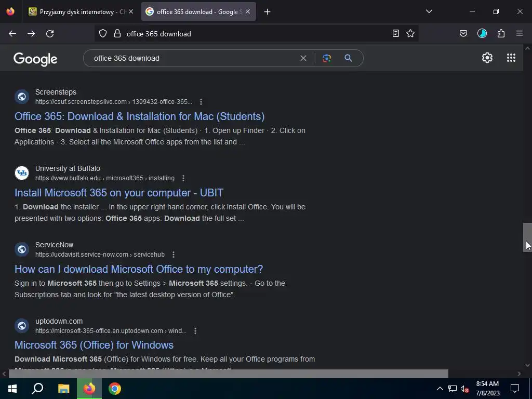This screenshot has height=399, width=532.
Task: Click the University at Buffalo site favicon
Action: (x=22, y=173)
